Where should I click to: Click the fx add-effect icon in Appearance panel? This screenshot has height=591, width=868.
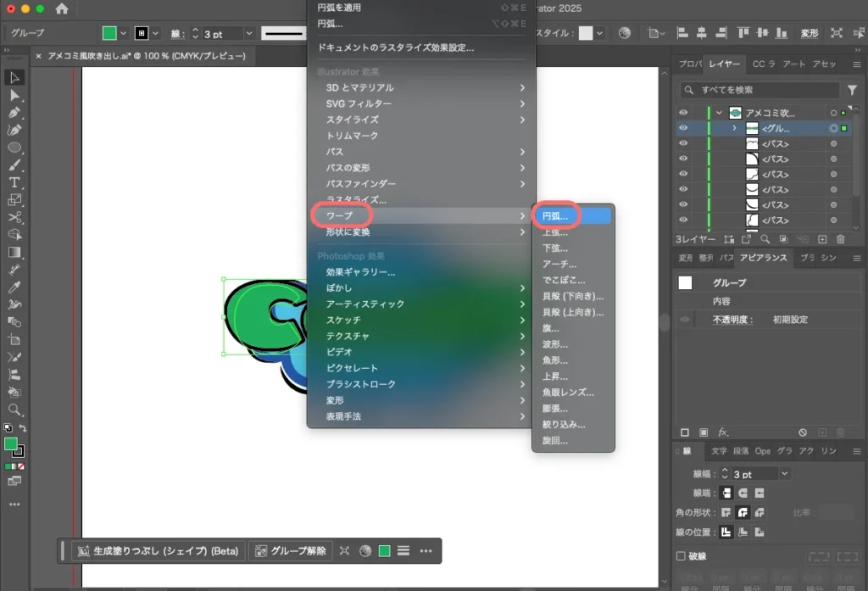click(x=723, y=432)
